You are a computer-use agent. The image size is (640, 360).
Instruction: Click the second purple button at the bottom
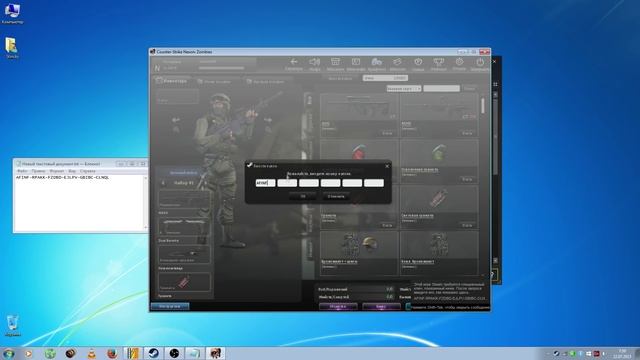(381, 306)
